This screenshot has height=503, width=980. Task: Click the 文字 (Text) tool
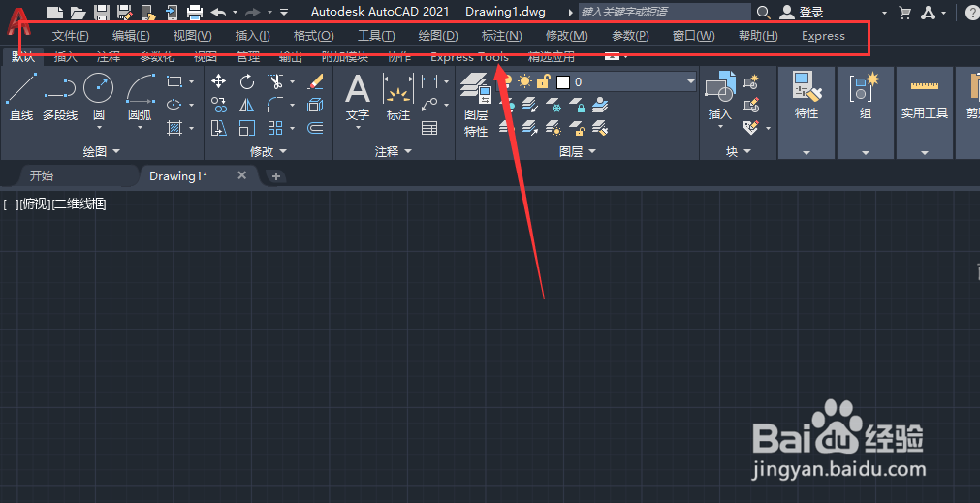[358, 97]
